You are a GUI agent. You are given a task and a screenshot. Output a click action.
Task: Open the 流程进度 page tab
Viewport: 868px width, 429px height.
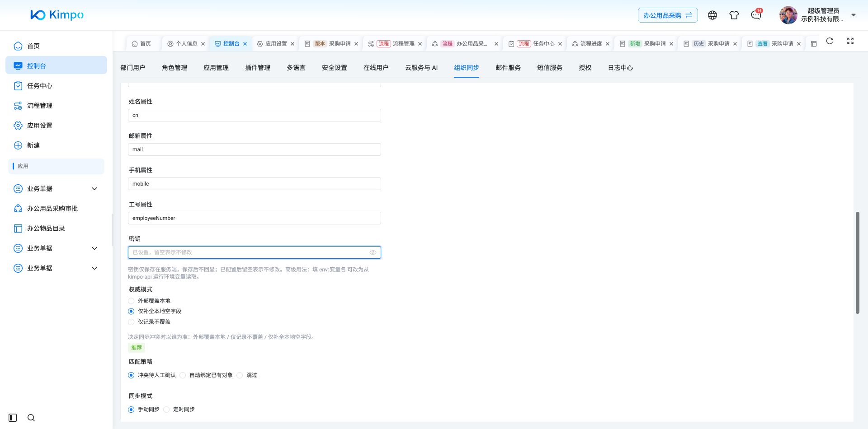(590, 44)
